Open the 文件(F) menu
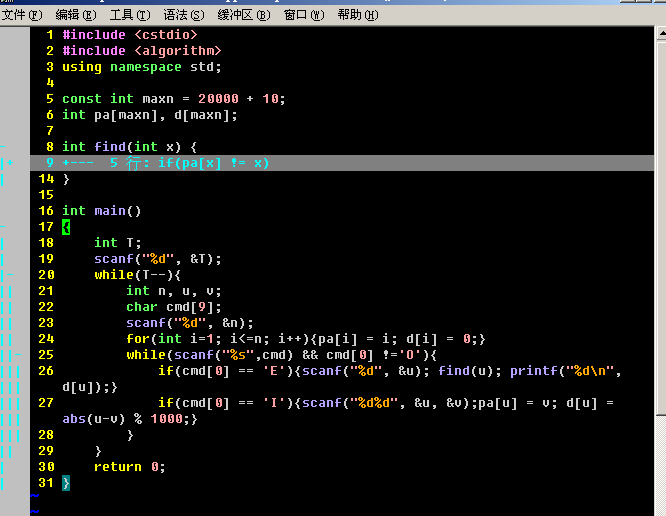Viewport: 666px width, 516px height. coord(22,15)
